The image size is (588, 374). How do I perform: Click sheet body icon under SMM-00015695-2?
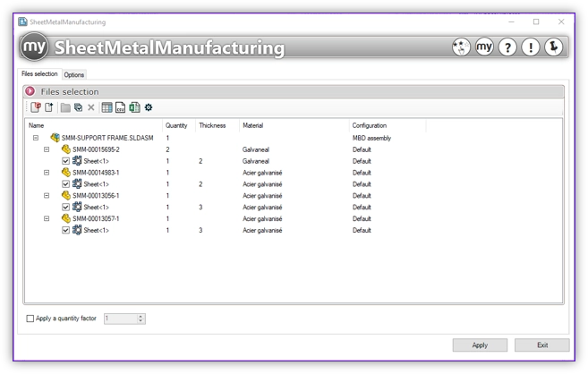point(77,161)
